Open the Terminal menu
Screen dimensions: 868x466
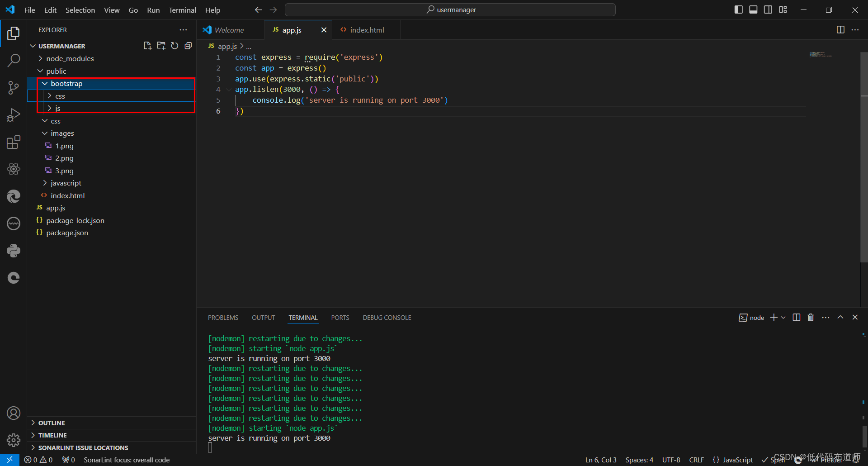tap(182, 10)
